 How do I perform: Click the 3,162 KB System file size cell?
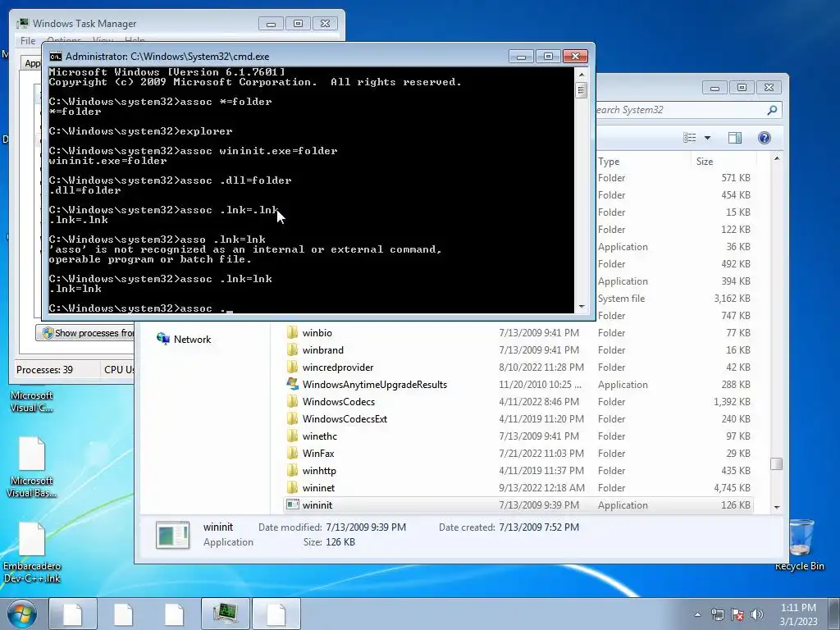coord(732,299)
